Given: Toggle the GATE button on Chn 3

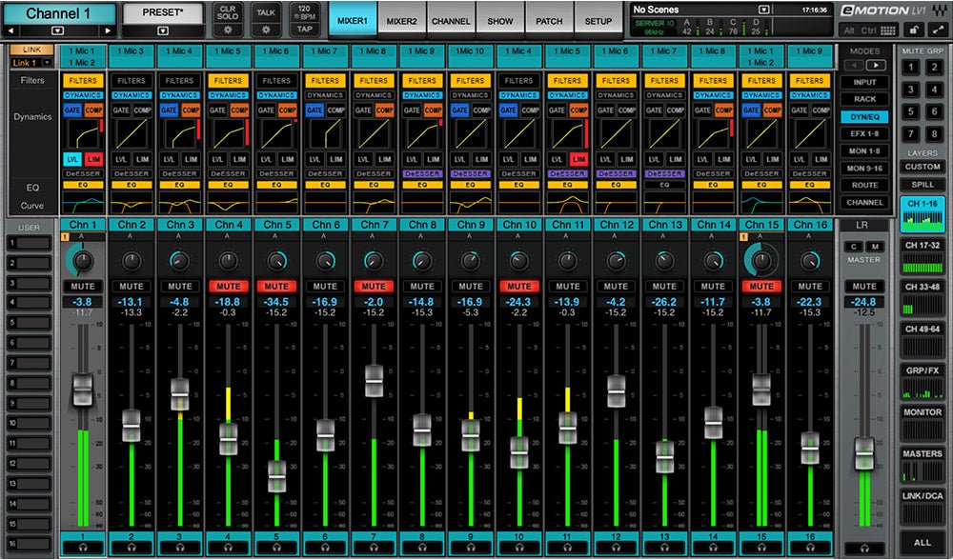Looking at the screenshot, I should click(x=169, y=110).
